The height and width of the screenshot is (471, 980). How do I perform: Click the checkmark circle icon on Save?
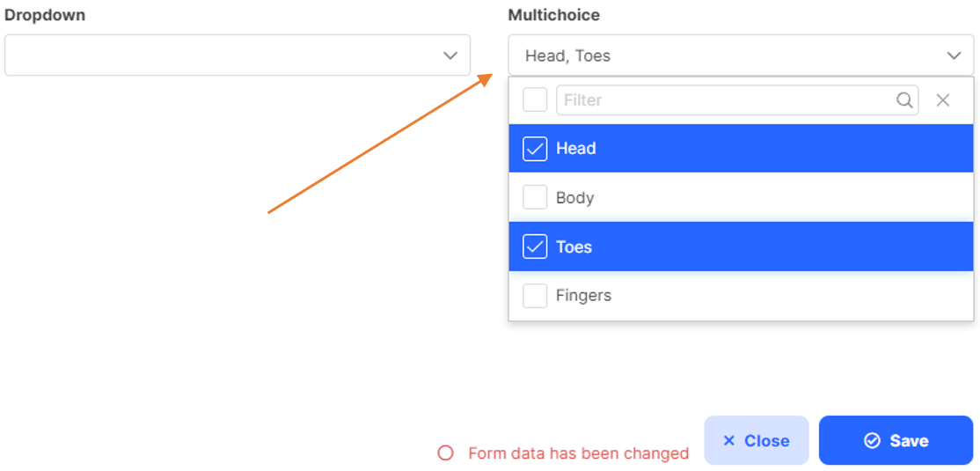(872, 440)
